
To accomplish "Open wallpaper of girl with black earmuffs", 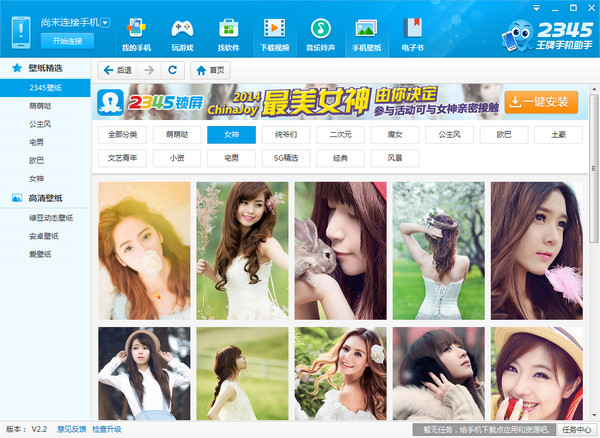I will [439, 373].
